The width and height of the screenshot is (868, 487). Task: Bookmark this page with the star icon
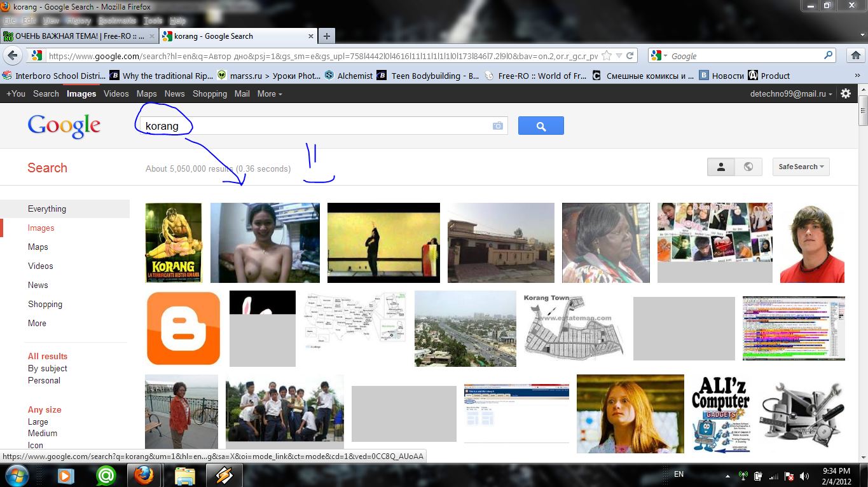pyautogui.click(x=607, y=56)
